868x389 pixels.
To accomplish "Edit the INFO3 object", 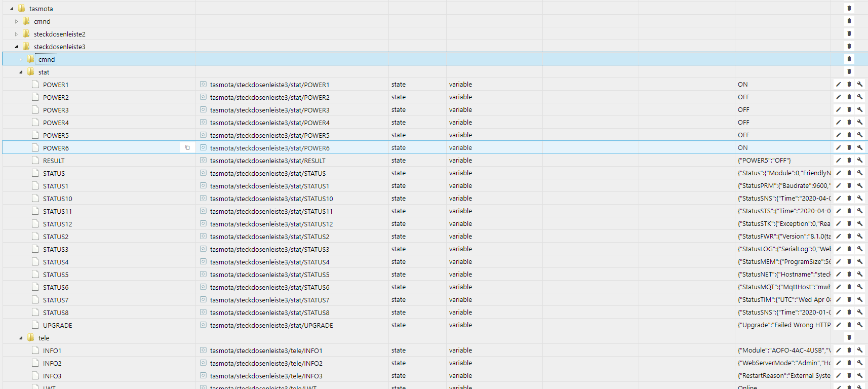I will click(x=839, y=376).
